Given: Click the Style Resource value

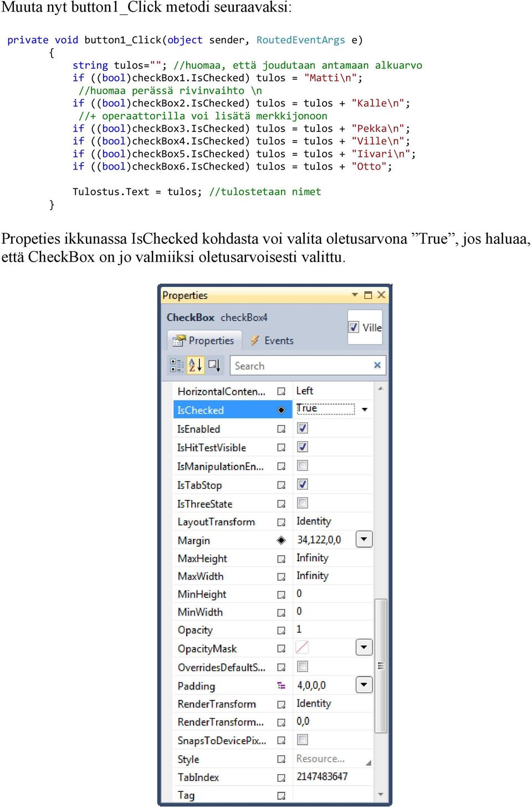Looking at the screenshot, I should pyautogui.click(x=320, y=759).
